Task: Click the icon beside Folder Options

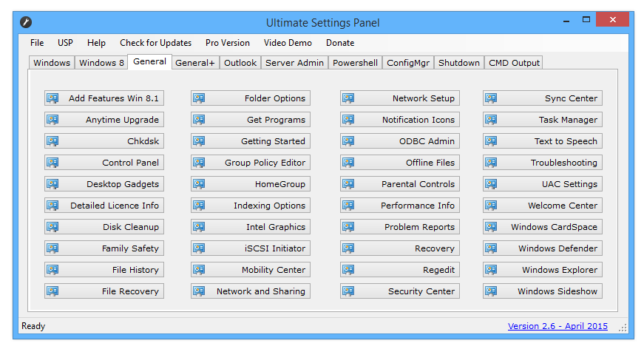Action: click(x=199, y=98)
